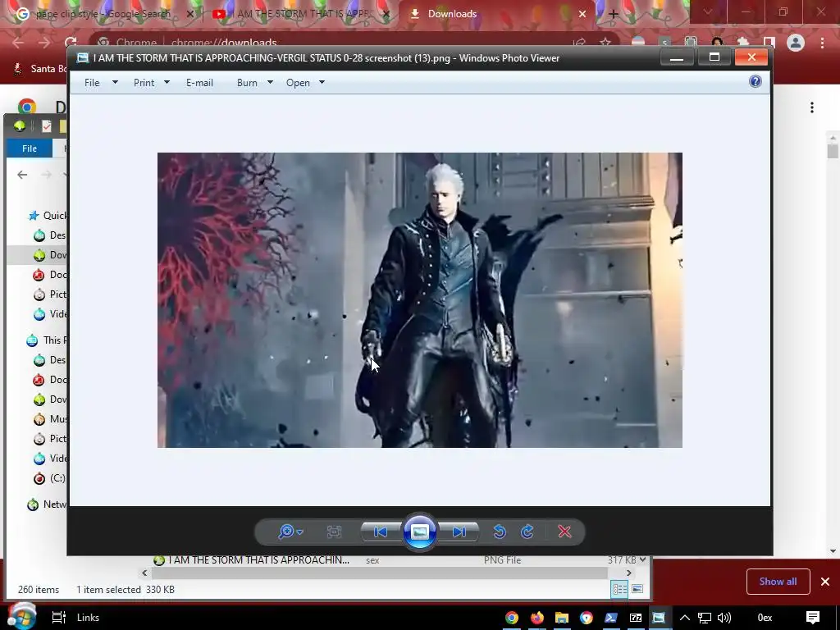Open Chrome profile avatar
Viewport: 840px width, 630px height.
(796, 43)
